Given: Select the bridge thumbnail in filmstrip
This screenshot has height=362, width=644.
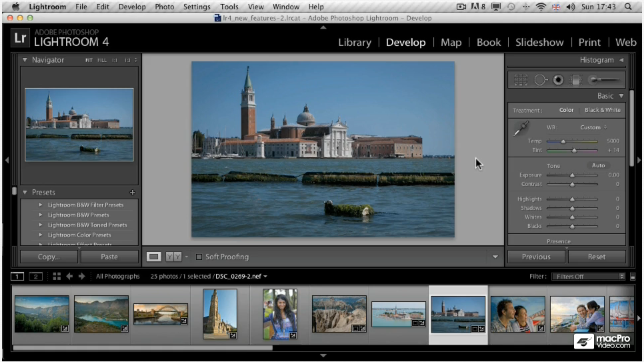Looking at the screenshot, I should pos(161,315).
